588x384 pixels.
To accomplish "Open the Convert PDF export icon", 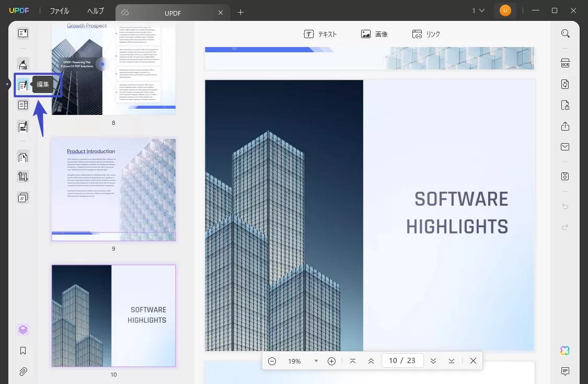I will pyautogui.click(x=565, y=84).
